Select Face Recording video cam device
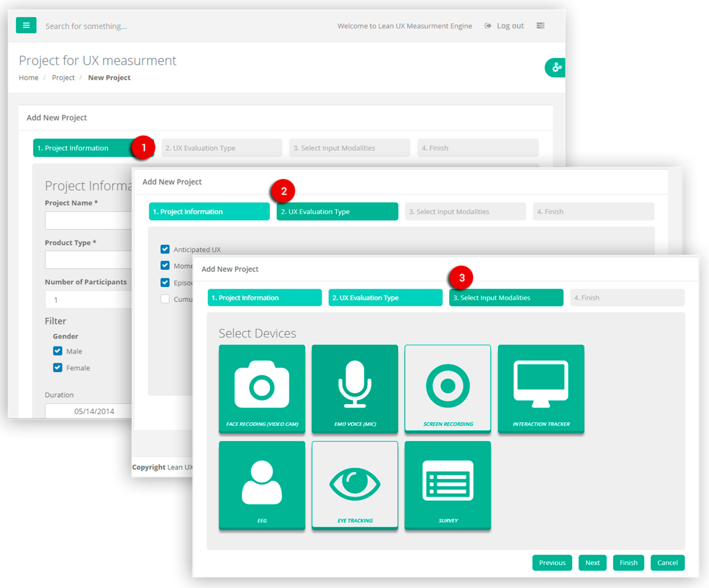Screen dimensions: 709x588 click(x=262, y=389)
